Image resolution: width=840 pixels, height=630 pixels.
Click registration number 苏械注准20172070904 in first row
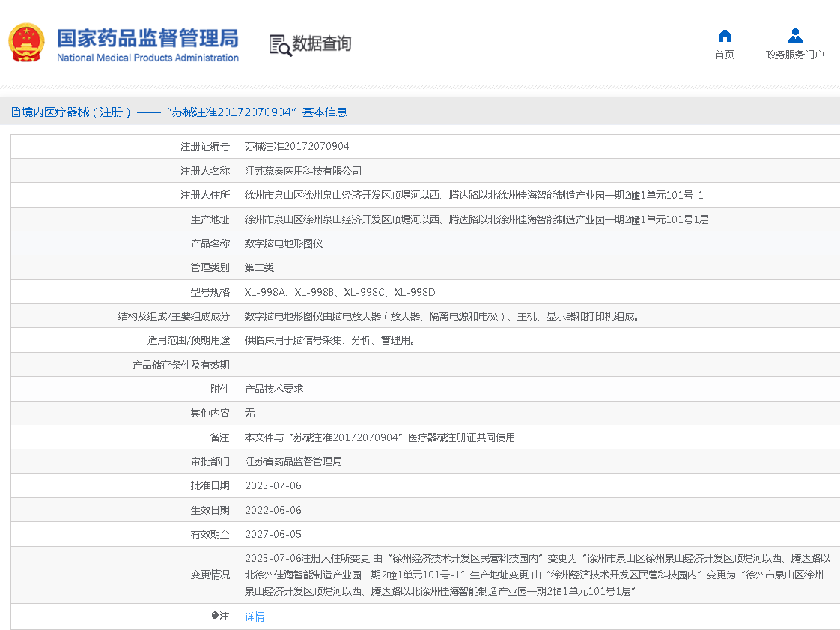click(x=296, y=147)
